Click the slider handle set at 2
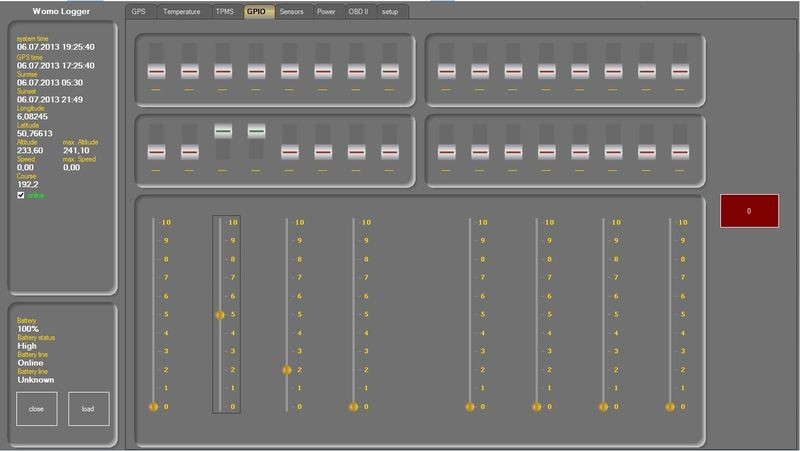Image resolution: width=800 pixels, height=451 pixels. point(286,370)
